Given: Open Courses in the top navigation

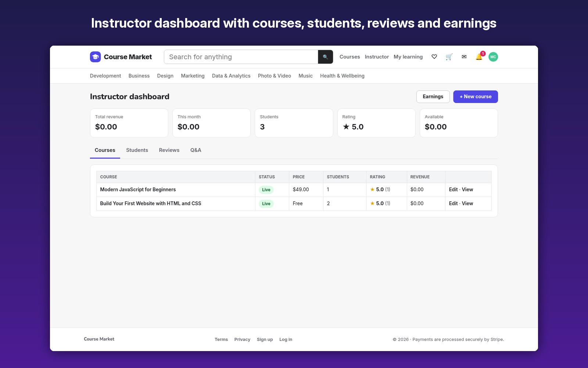Looking at the screenshot, I should click(x=349, y=57).
